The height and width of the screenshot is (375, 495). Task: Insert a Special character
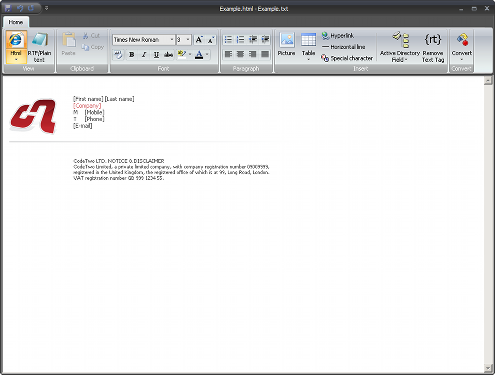point(347,58)
